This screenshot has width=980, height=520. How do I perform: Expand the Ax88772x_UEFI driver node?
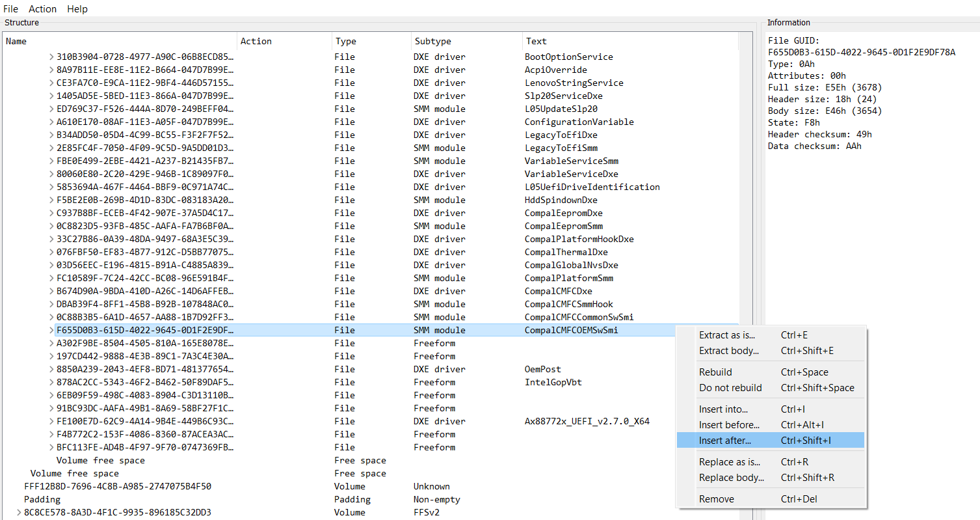(x=51, y=421)
